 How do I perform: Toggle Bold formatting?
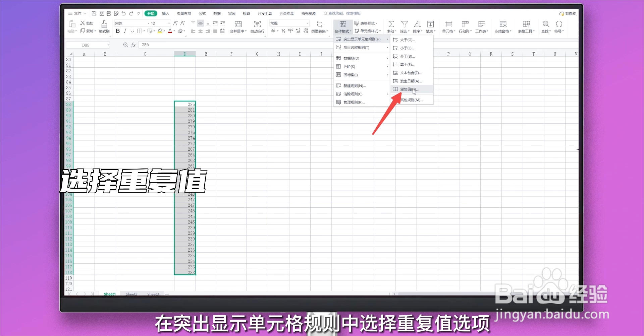click(x=118, y=31)
